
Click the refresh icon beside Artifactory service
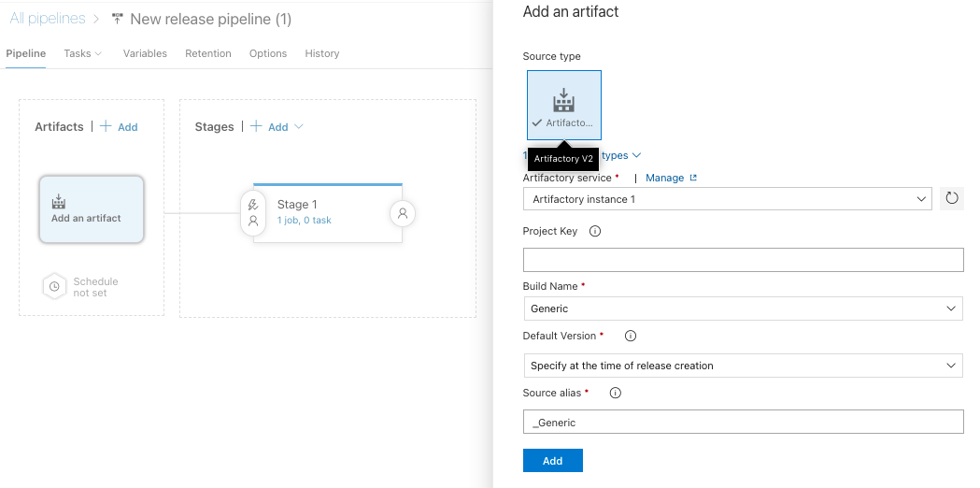951,198
